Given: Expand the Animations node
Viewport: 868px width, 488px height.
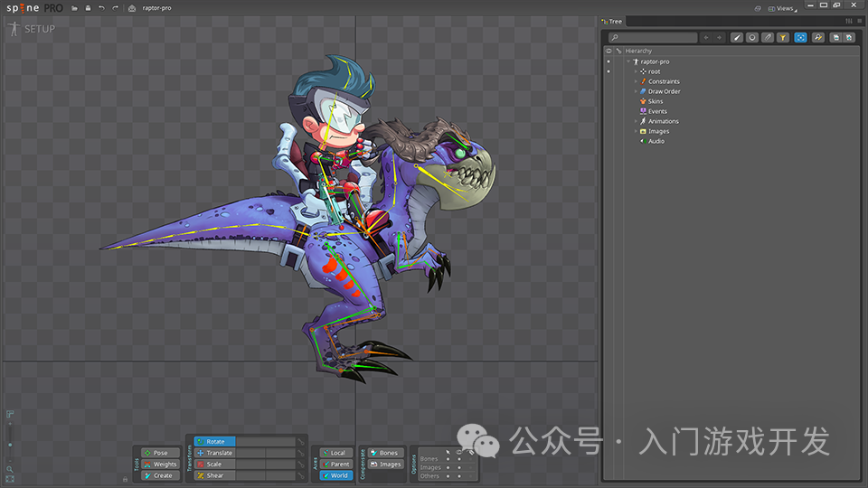Looking at the screenshot, I should (x=636, y=121).
